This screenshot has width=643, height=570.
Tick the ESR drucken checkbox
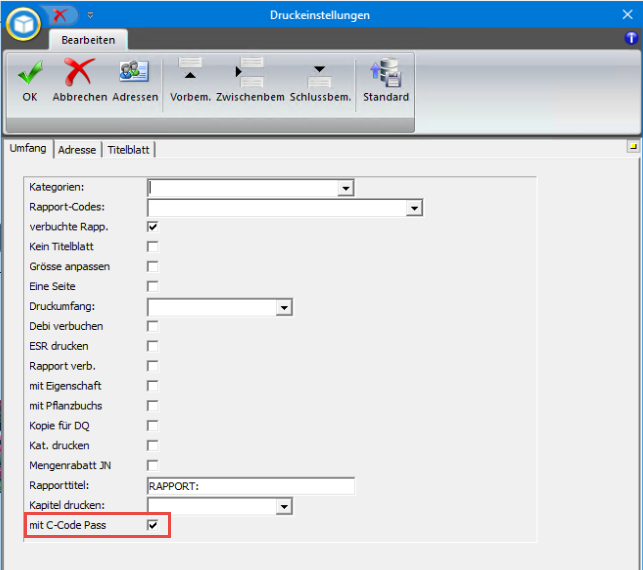click(x=153, y=346)
